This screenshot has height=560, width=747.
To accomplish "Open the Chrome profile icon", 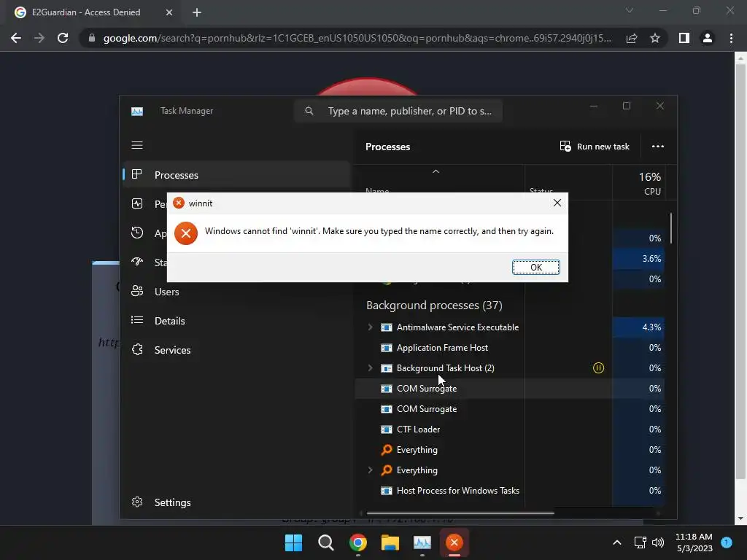I will pos(708,38).
